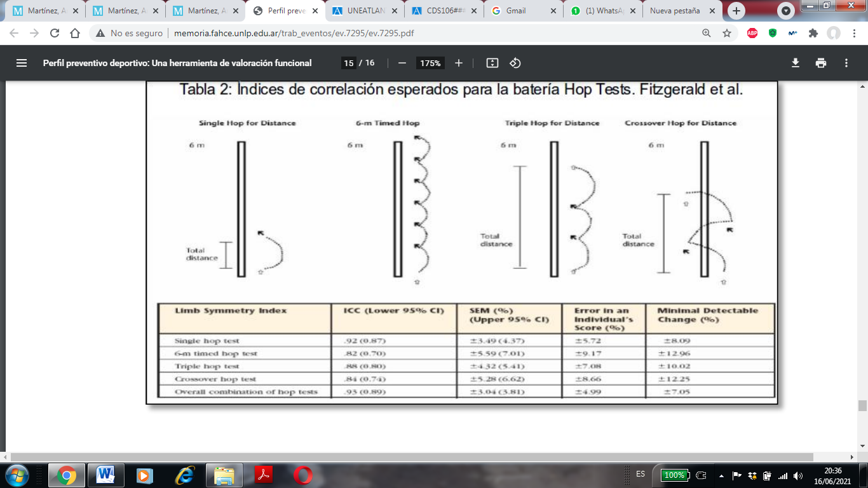The height and width of the screenshot is (488, 868).
Task: Click the URL in the address bar
Action: coord(294,33)
